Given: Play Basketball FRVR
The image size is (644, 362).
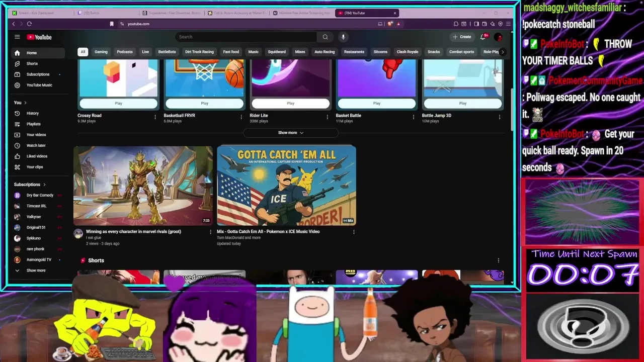Looking at the screenshot, I should [204, 103].
